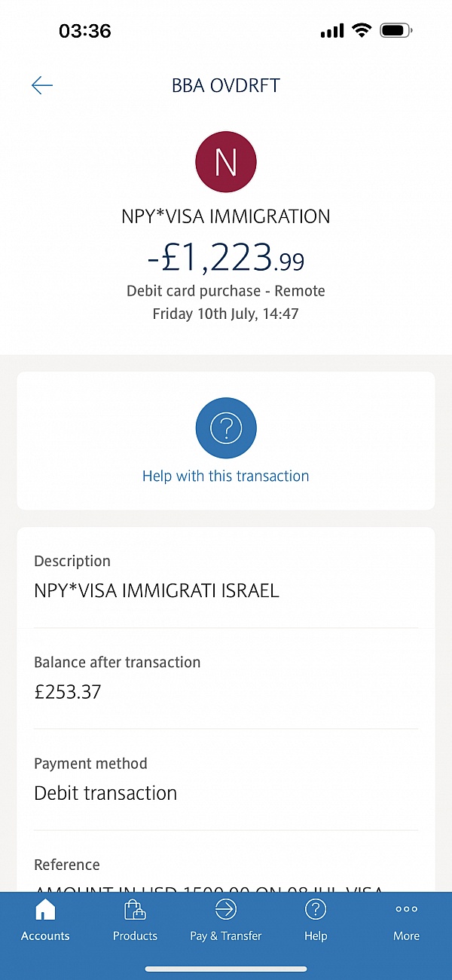The image size is (452, 980).
Task: Tap the battery indicator in status bar
Action: point(395,31)
